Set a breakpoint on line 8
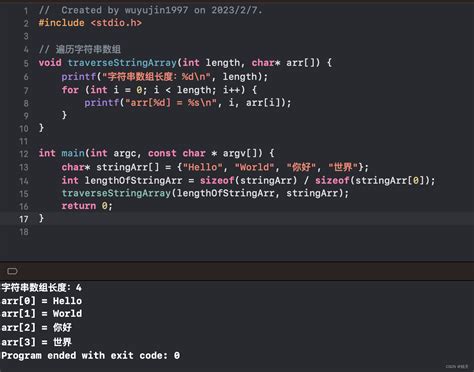 [26, 103]
